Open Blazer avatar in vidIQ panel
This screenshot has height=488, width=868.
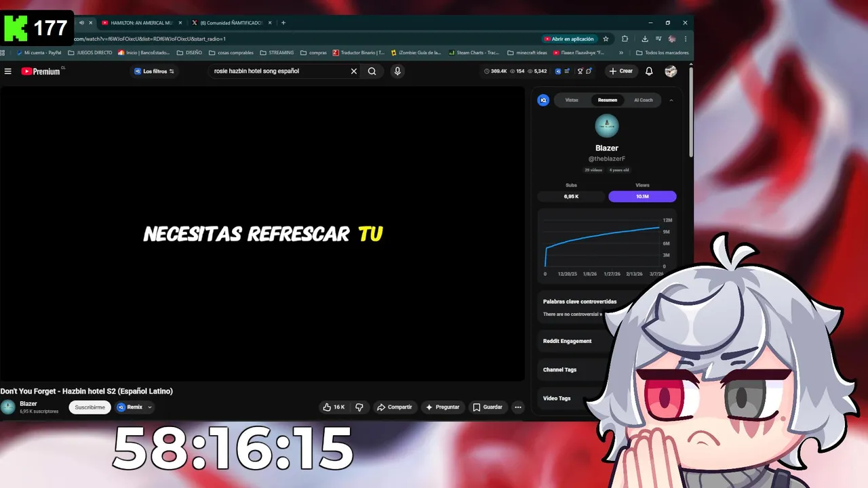click(x=607, y=126)
